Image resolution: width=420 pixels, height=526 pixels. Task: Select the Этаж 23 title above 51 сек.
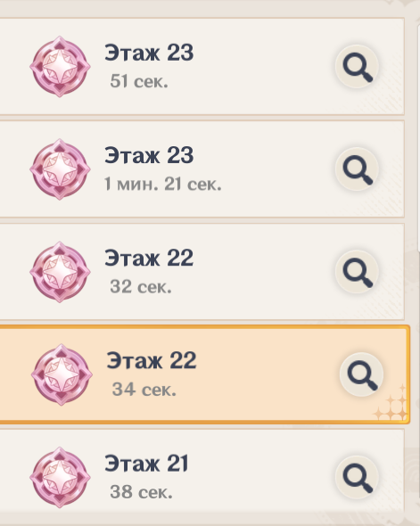click(x=149, y=53)
